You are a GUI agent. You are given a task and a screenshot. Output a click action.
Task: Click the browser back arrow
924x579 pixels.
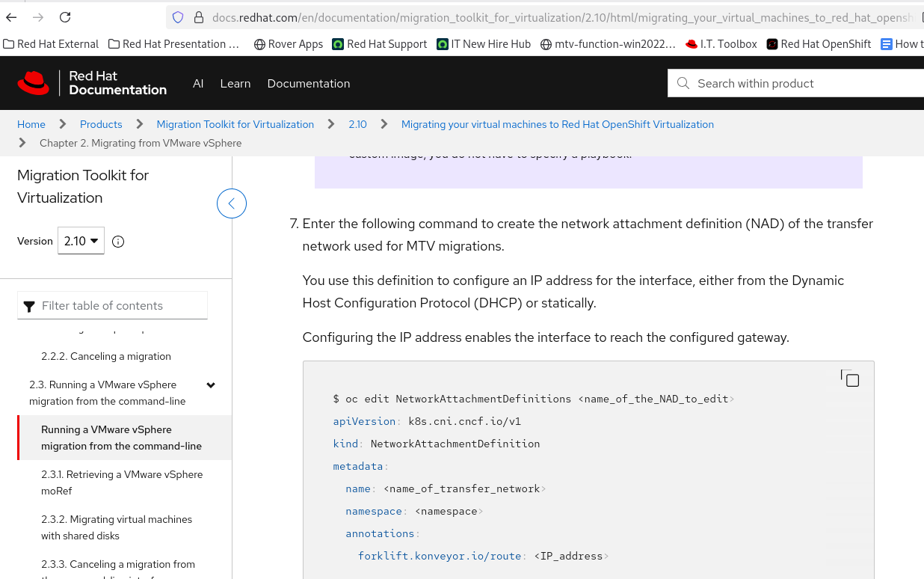pyautogui.click(x=11, y=17)
